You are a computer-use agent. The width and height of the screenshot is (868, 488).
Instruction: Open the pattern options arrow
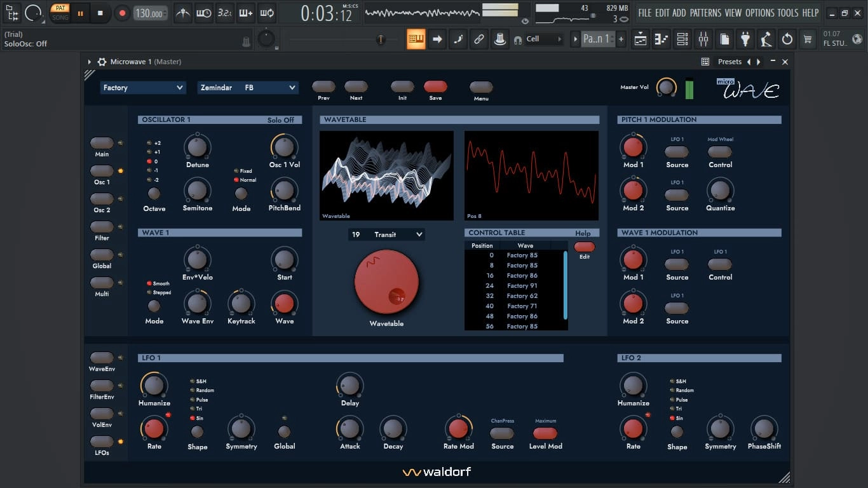click(575, 39)
